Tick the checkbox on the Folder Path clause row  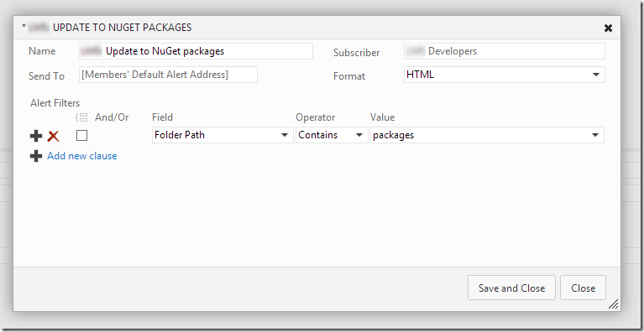tap(81, 135)
